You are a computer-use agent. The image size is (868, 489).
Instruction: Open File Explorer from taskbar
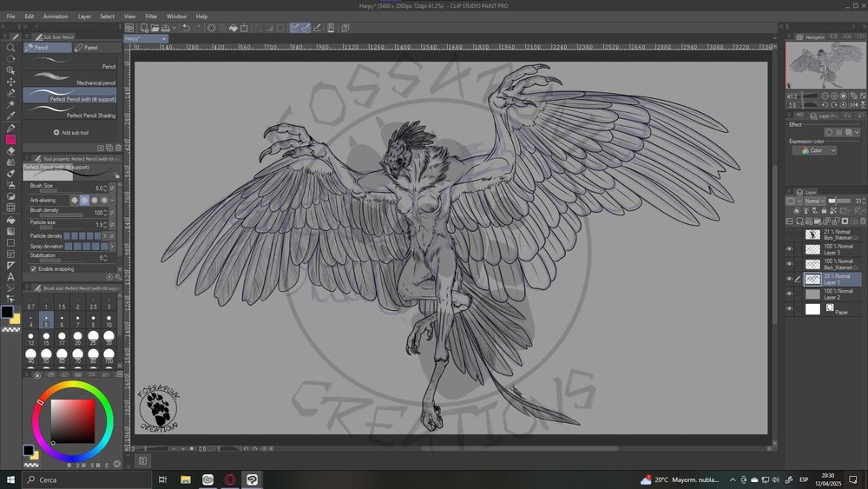[186, 479]
